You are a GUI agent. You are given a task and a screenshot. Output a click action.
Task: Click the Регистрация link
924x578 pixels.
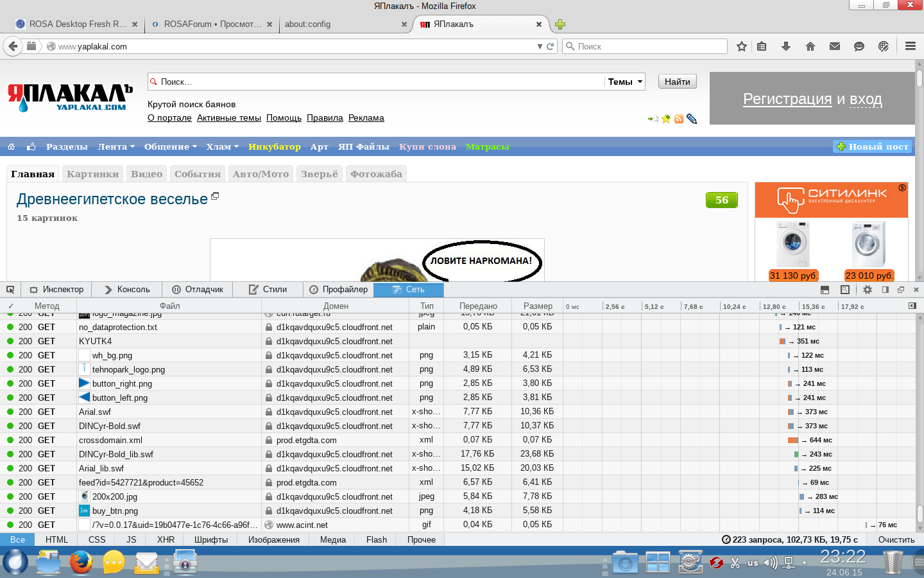(787, 99)
